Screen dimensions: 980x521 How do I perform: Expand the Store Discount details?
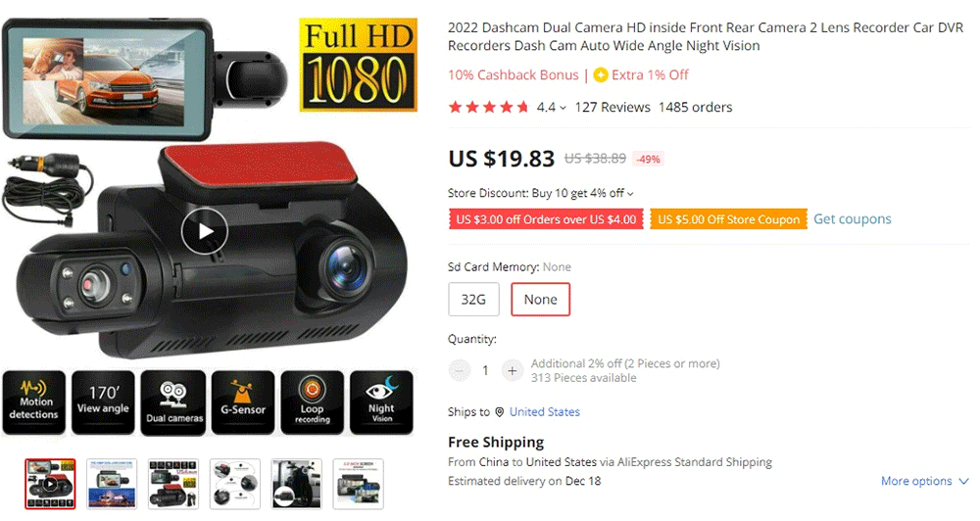pyautogui.click(x=630, y=194)
